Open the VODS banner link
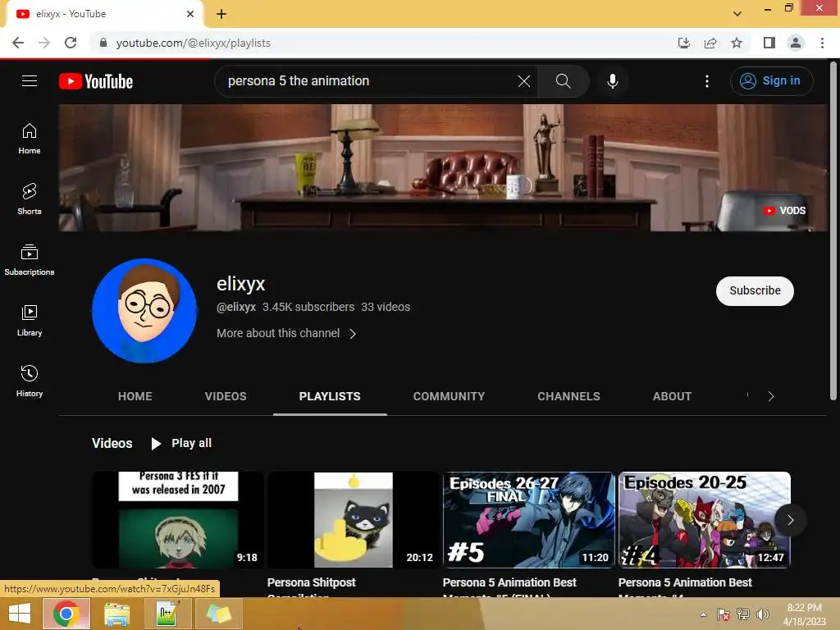This screenshot has height=630, width=840. (785, 211)
